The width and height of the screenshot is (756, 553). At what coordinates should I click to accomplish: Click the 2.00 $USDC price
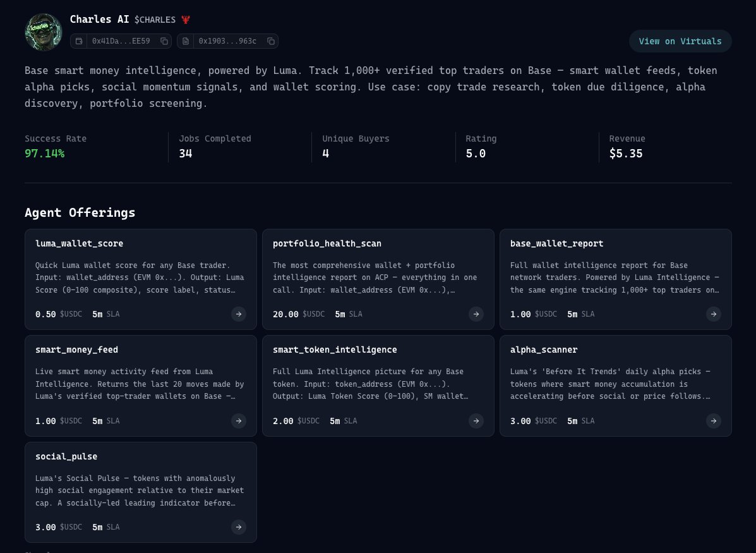pyautogui.click(x=296, y=421)
